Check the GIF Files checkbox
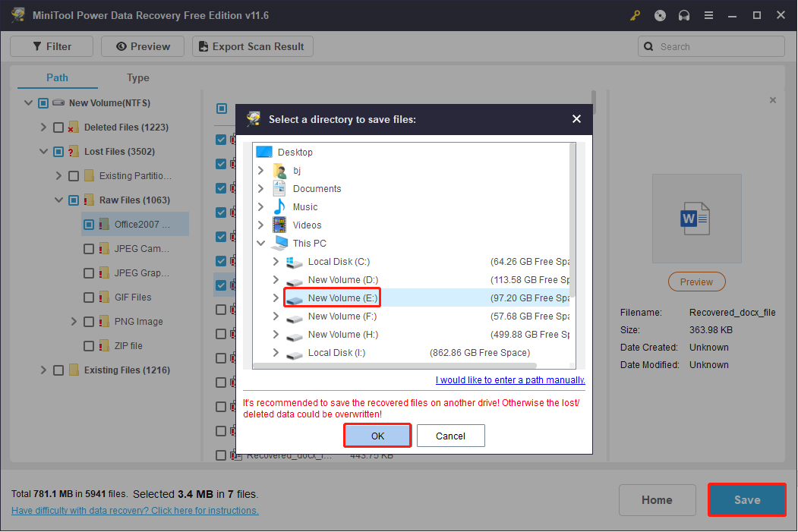This screenshot has width=798, height=532. pyautogui.click(x=87, y=297)
